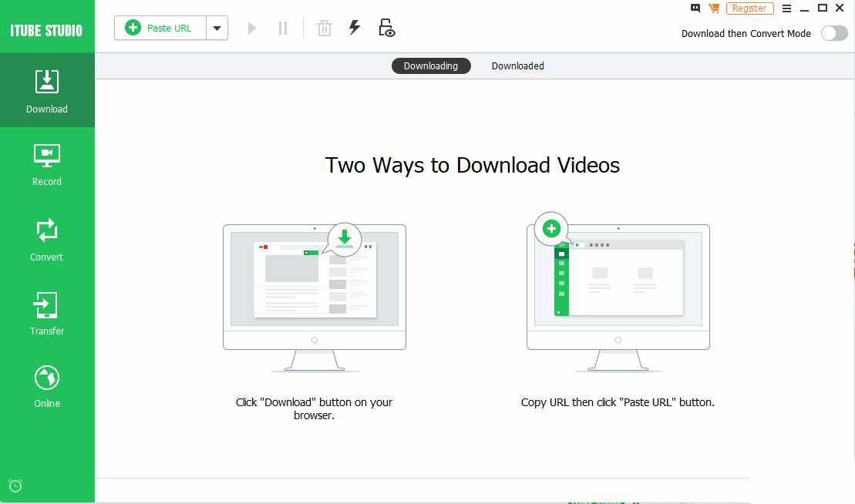Click the Paste URL illustration

click(x=618, y=292)
